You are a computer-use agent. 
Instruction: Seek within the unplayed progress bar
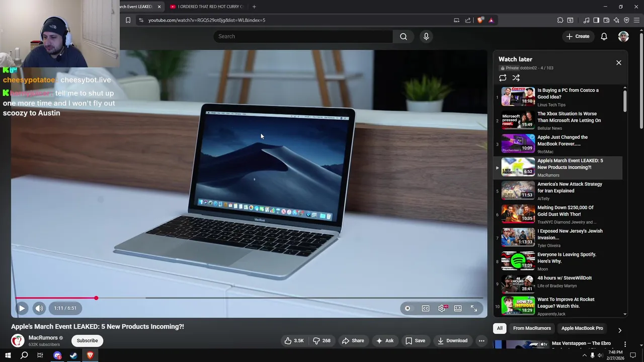coord(289,298)
